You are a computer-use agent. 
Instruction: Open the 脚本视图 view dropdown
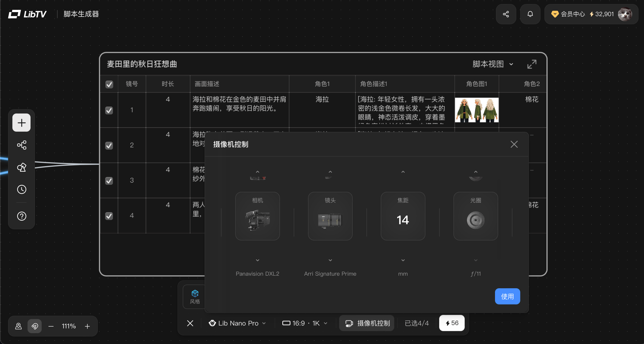pyautogui.click(x=493, y=64)
